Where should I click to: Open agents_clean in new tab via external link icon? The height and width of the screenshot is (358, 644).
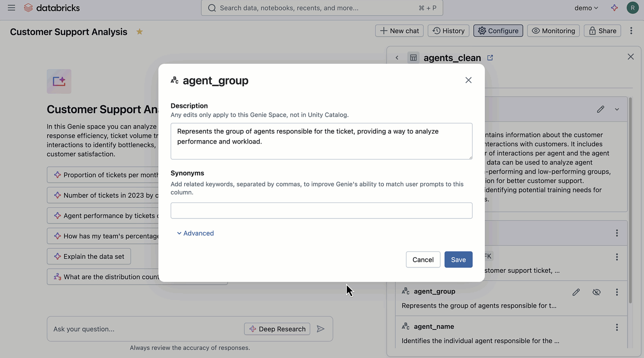(490, 58)
